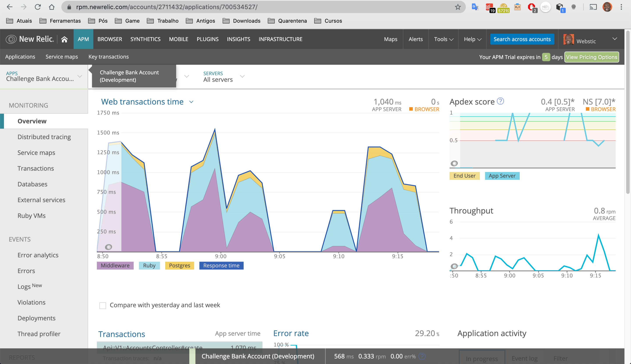Switch to the INFRASTRUCTURE tab
This screenshot has width=631, height=364.
coord(280,39)
